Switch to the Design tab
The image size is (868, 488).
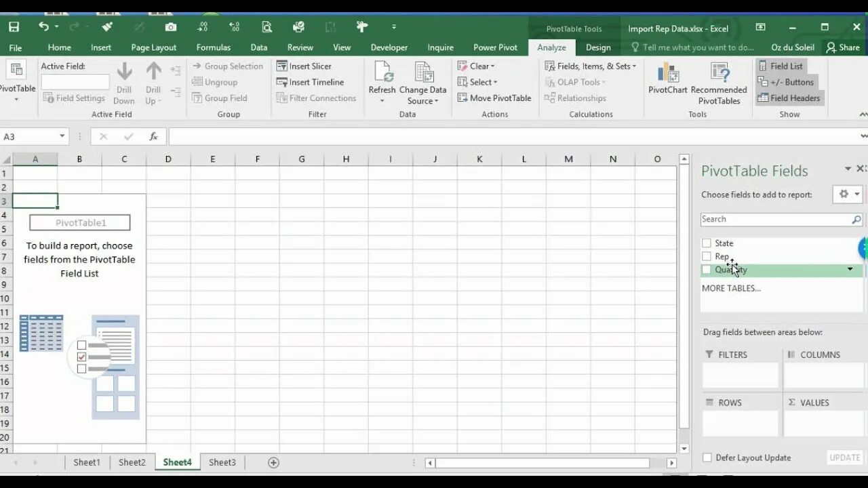(x=598, y=47)
